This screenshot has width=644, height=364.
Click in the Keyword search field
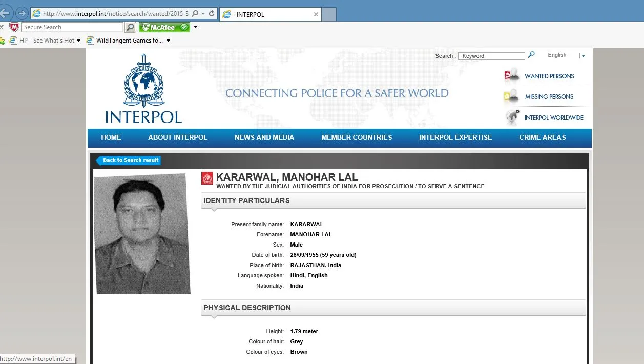pyautogui.click(x=491, y=56)
